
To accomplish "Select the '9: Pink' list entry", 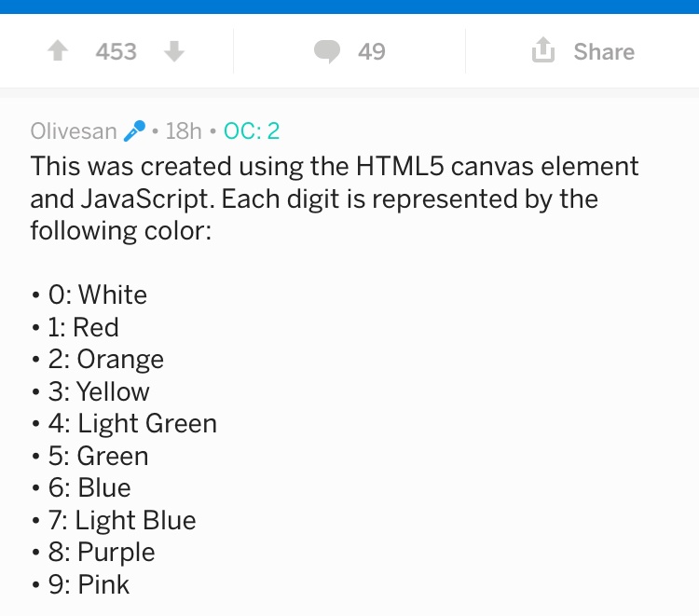I will (89, 584).
